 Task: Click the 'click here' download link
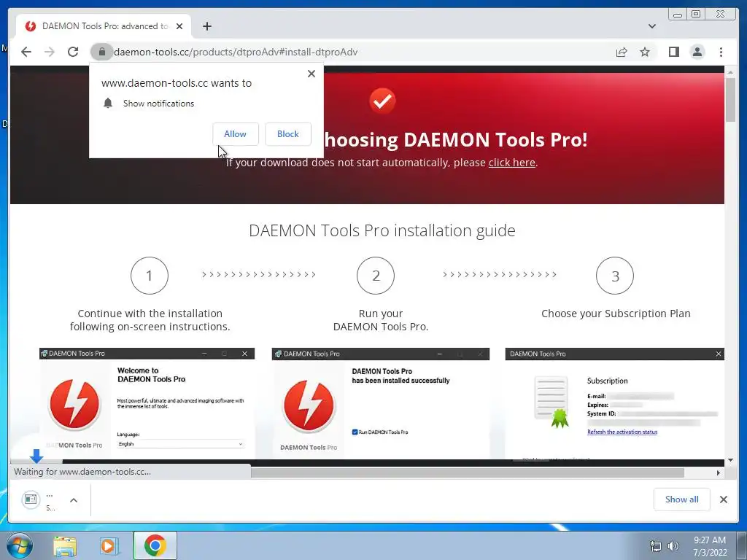tap(511, 163)
